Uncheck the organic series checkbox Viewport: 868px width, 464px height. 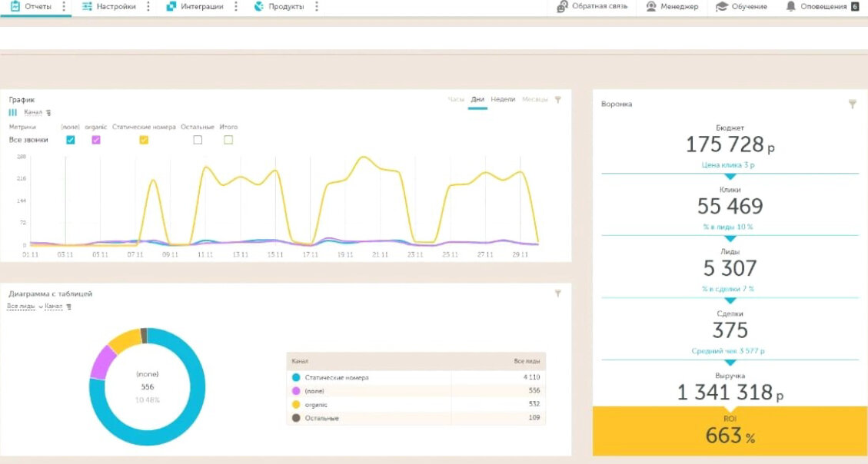coord(96,140)
